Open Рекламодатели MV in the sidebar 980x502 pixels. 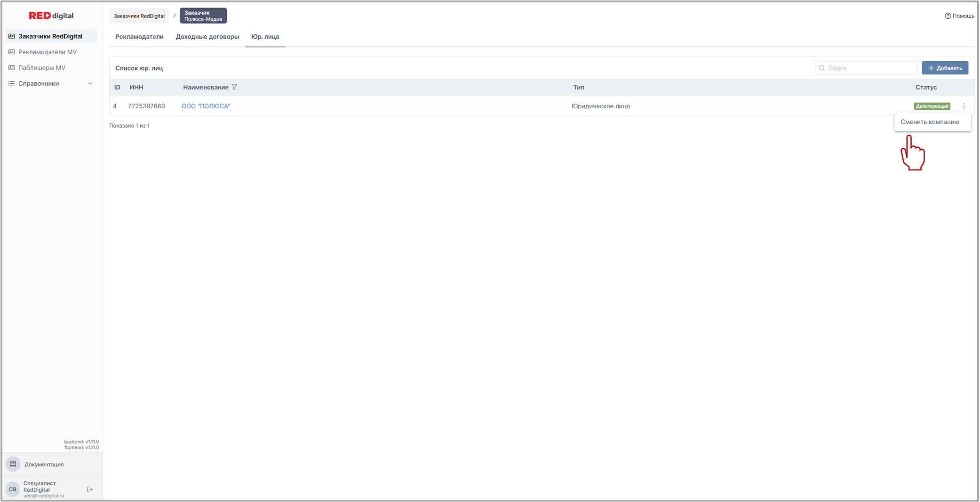[47, 52]
